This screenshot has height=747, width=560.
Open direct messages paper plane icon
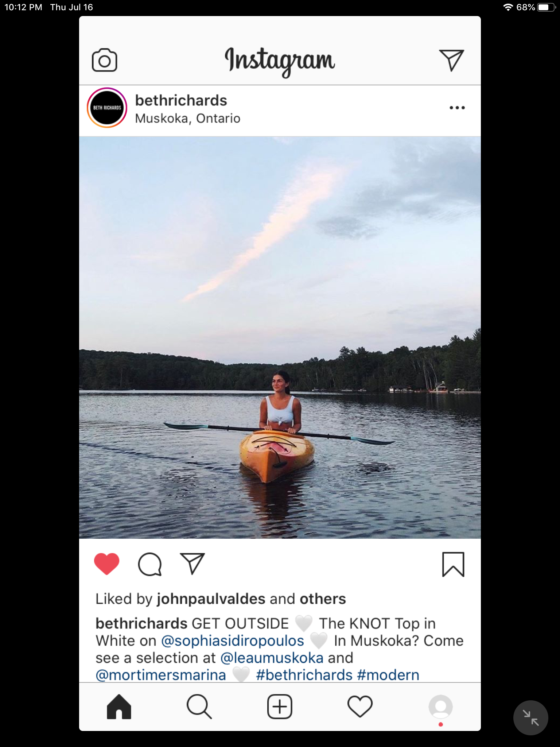coord(451,60)
